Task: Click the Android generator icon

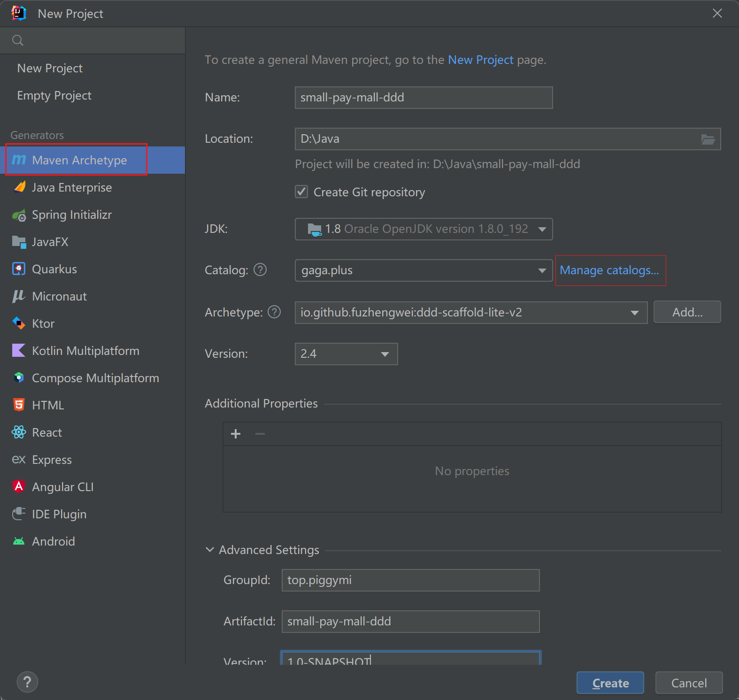Action: click(19, 541)
